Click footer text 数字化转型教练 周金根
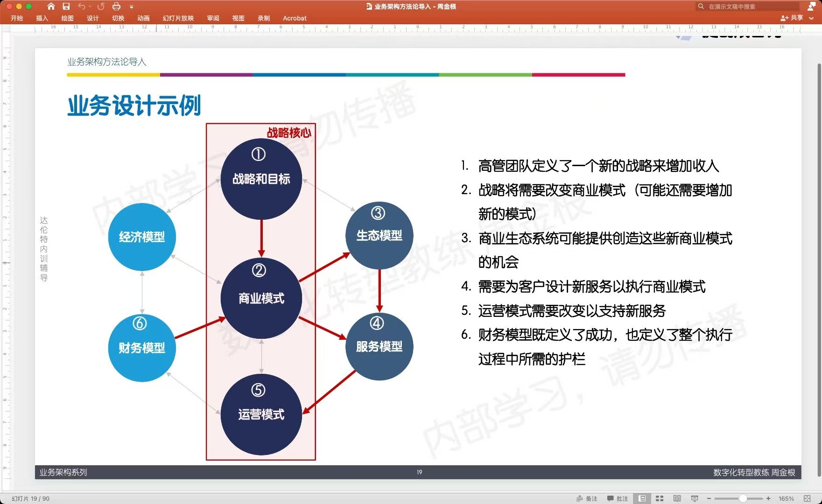This screenshot has height=504, width=822. (754, 472)
